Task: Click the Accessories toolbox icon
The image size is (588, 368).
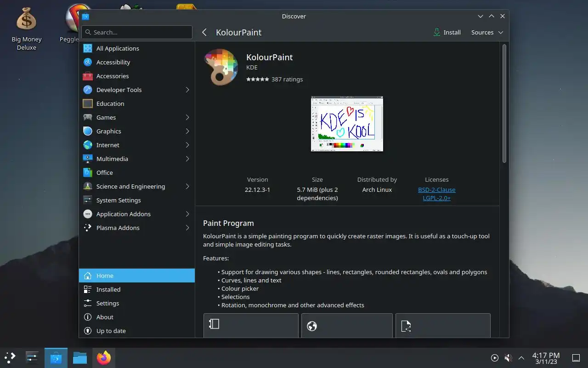Action: tap(88, 76)
